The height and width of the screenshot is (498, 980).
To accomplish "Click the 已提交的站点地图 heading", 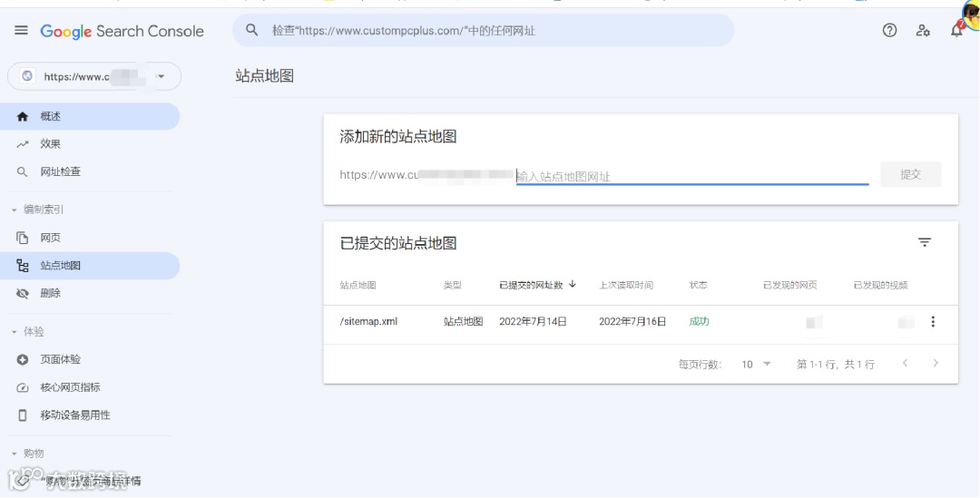I will point(398,243).
